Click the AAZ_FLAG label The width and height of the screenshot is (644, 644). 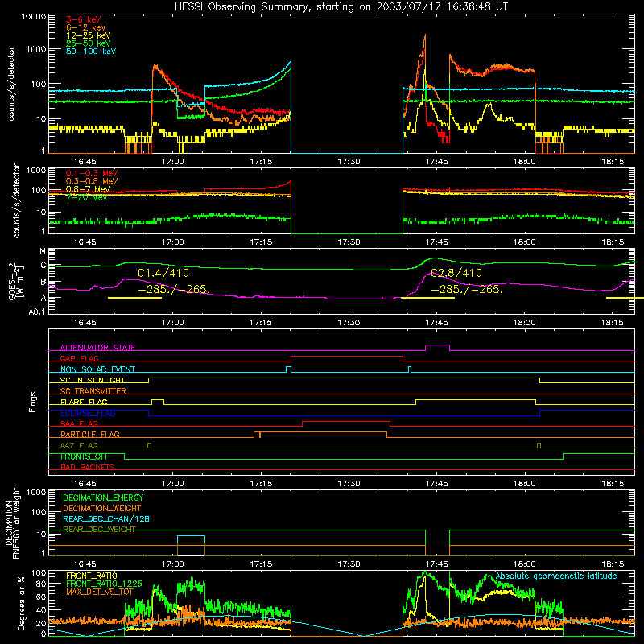point(79,445)
